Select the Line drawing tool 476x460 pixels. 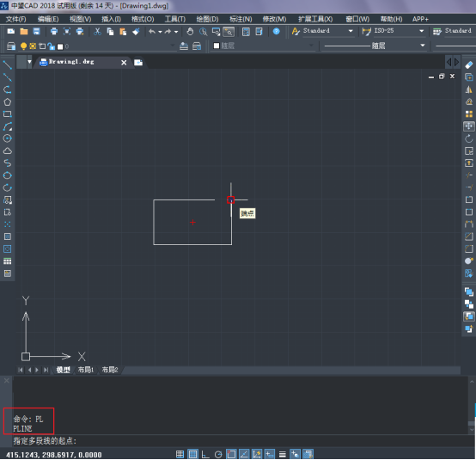tap(7, 64)
